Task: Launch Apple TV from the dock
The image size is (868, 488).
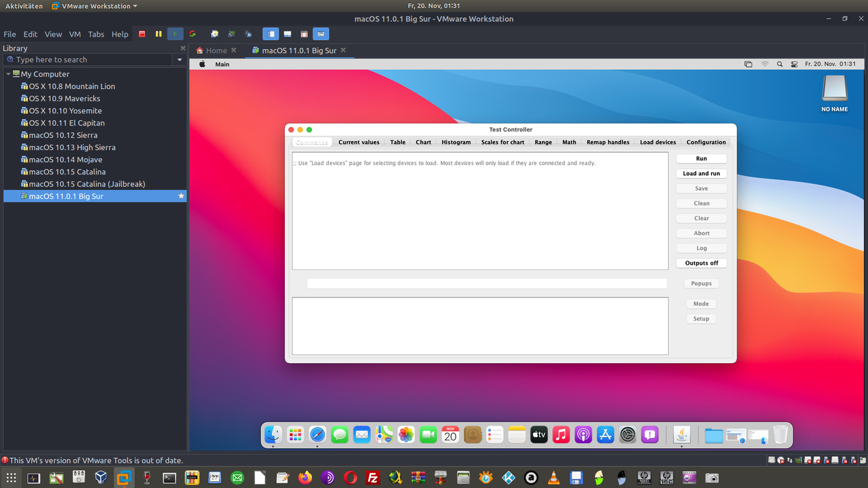Action: pos(538,434)
